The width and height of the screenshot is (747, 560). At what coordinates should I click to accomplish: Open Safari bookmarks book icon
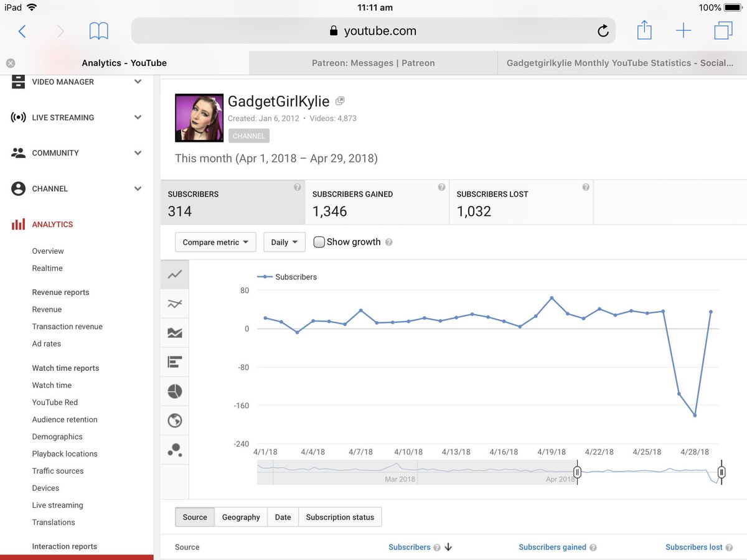pyautogui.click(x=98, y=31)
